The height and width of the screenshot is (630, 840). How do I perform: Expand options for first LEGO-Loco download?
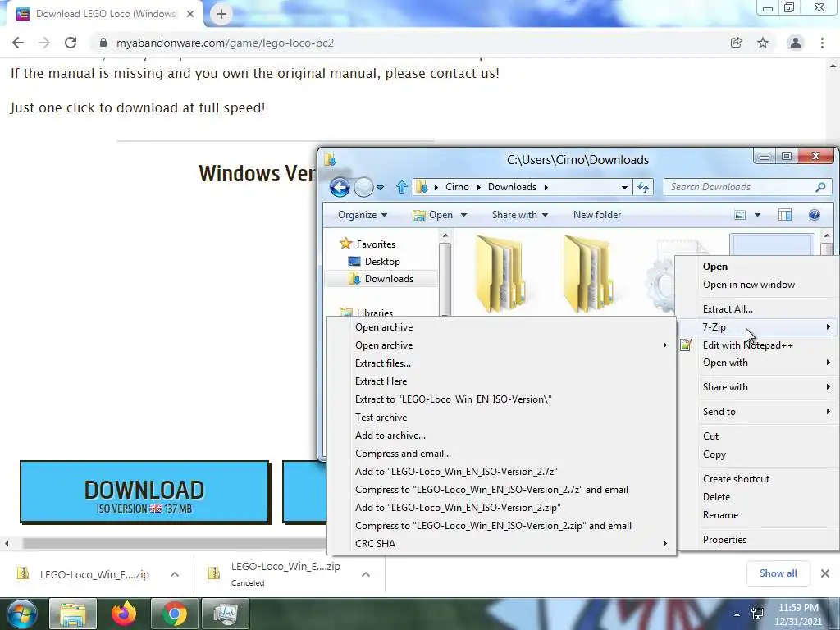[175, 574]
